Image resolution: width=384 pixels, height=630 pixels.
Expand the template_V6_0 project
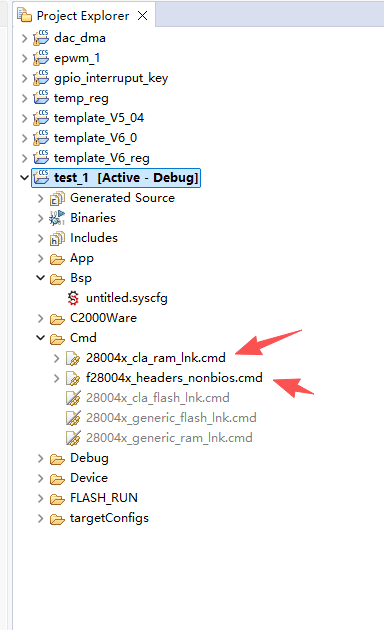pos(25,138)
